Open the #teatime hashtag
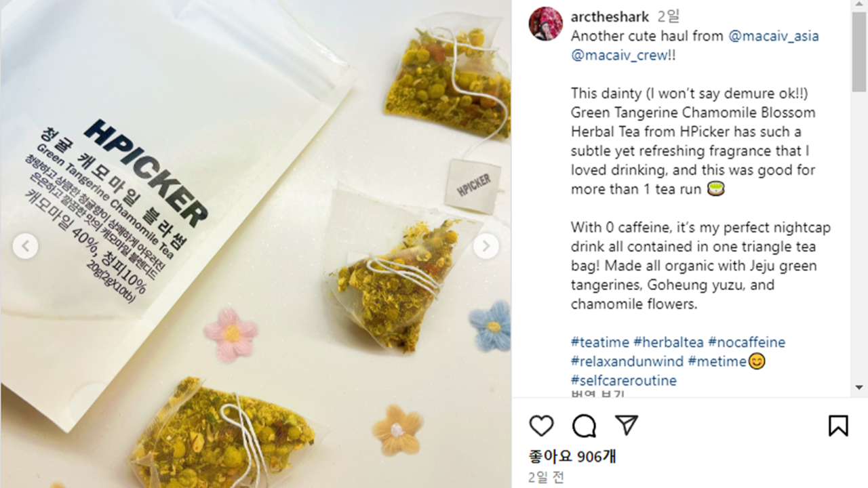868x488 pixels. coord(600,342)
